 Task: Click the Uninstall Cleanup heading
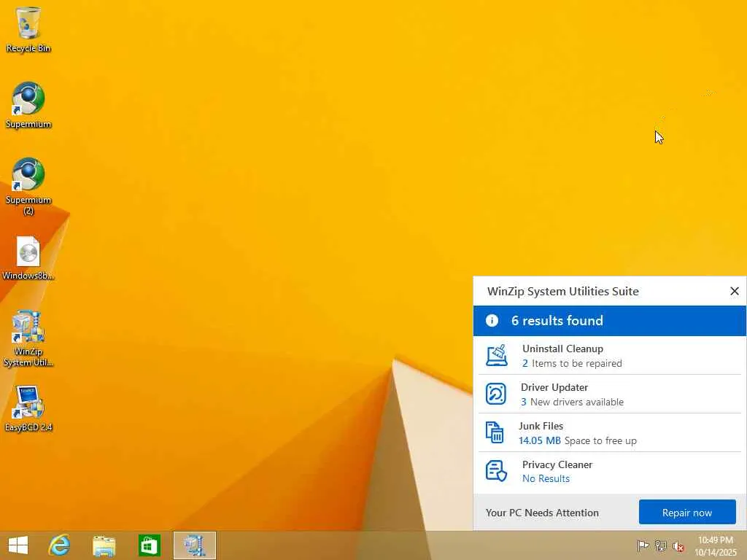(562, 349)
